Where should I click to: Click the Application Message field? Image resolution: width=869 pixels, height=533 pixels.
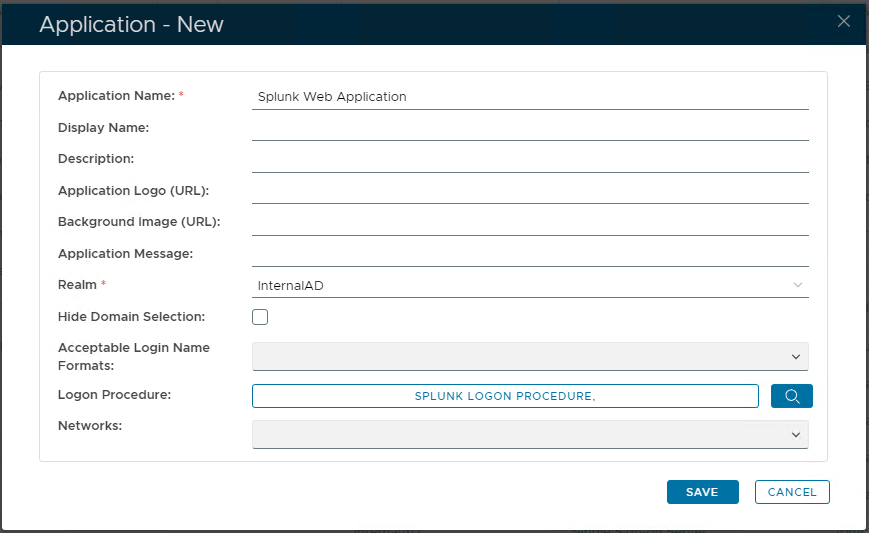530,254
